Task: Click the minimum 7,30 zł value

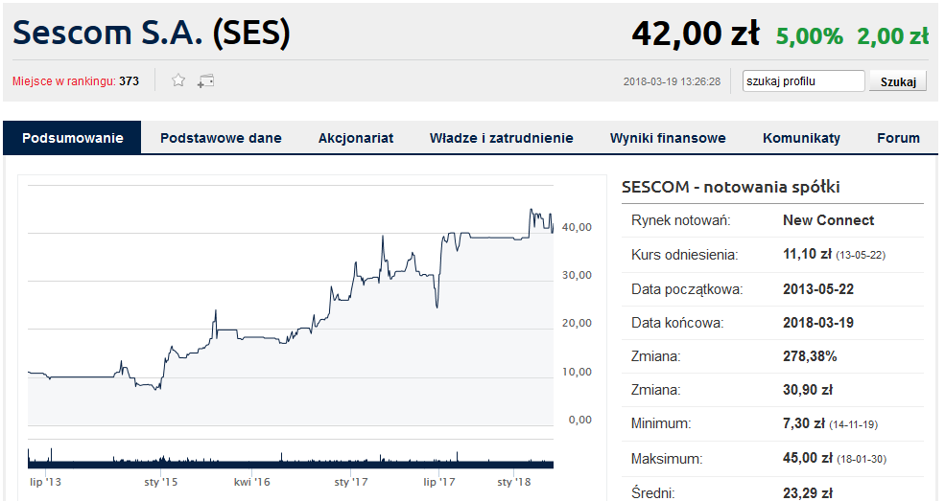Action: pos(803,423)
